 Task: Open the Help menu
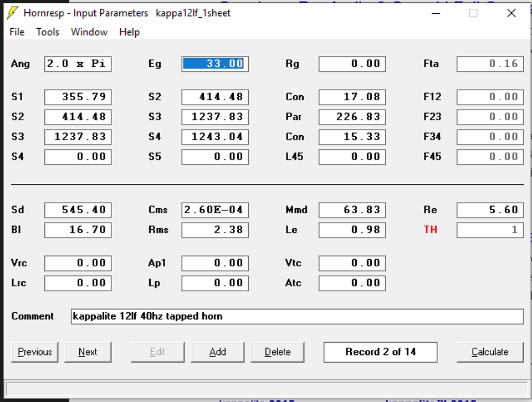129,32
